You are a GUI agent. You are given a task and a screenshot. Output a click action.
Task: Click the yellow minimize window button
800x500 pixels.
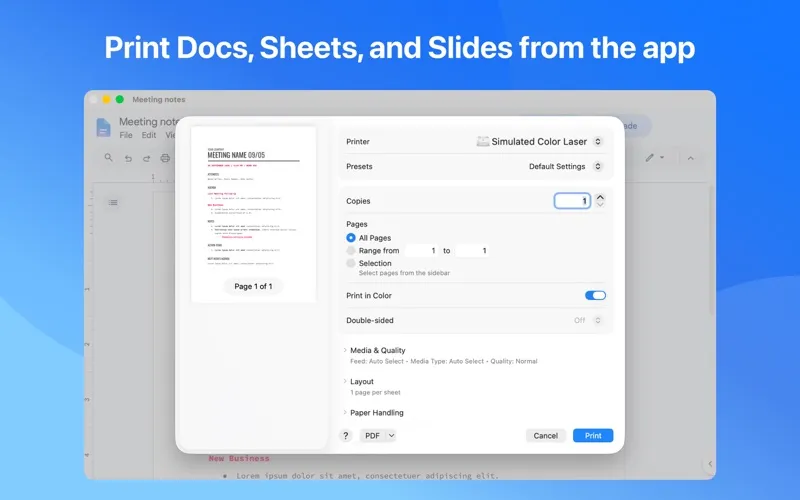(106, 99)
